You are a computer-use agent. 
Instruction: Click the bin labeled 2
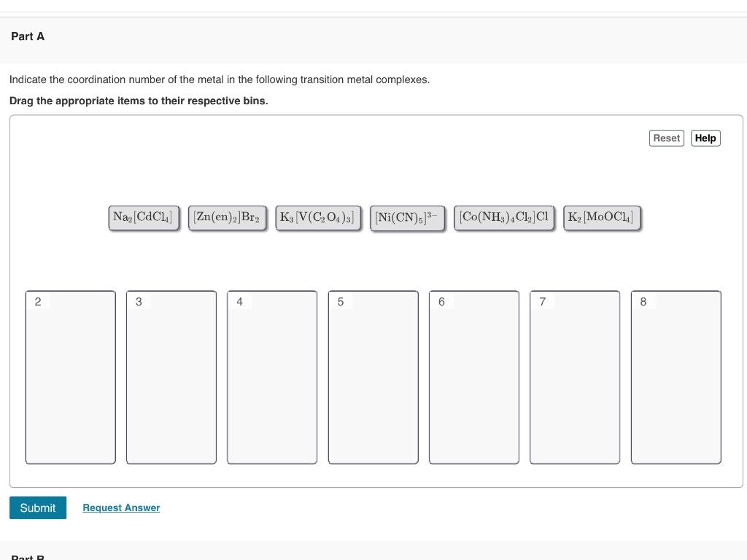[70, 376]
